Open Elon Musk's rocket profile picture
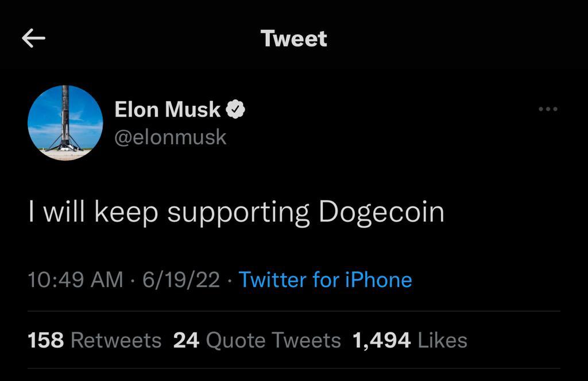Viewport: 588px width, 381px height. coord(65,123)
